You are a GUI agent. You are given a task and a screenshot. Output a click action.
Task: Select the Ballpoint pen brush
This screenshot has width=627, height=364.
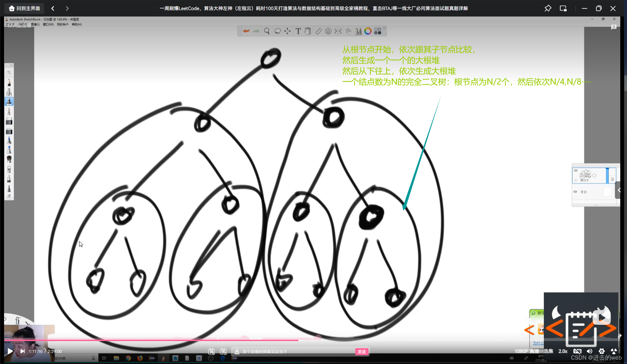9,111
